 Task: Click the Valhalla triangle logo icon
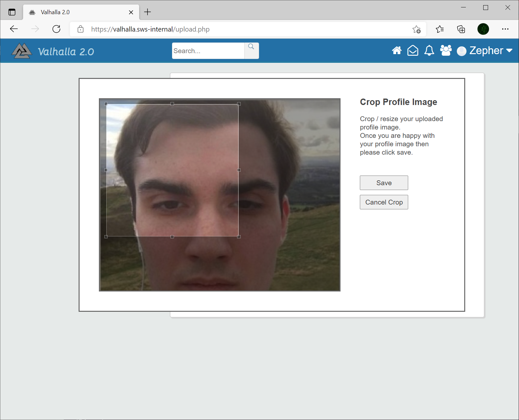pos(22,51)
